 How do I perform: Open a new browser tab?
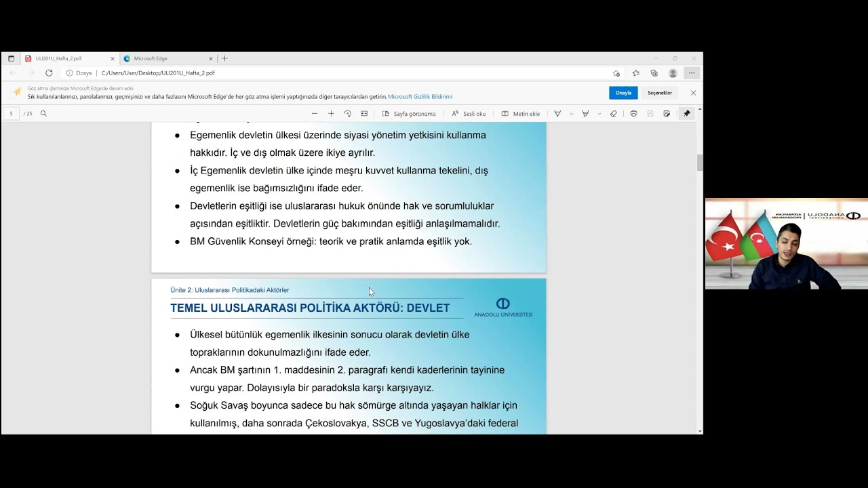tap(225, 59)
